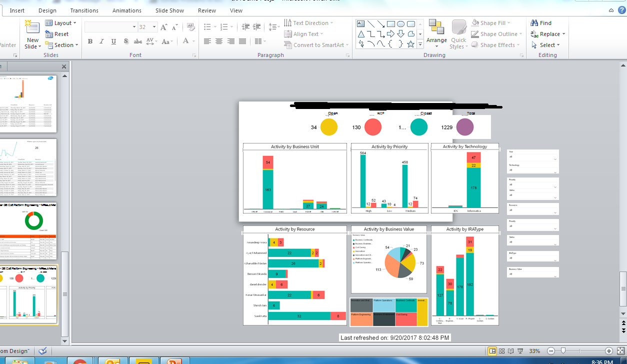627x364 pixels.
Task: Toggle text Shadow formatting
Action: (125, 41)
